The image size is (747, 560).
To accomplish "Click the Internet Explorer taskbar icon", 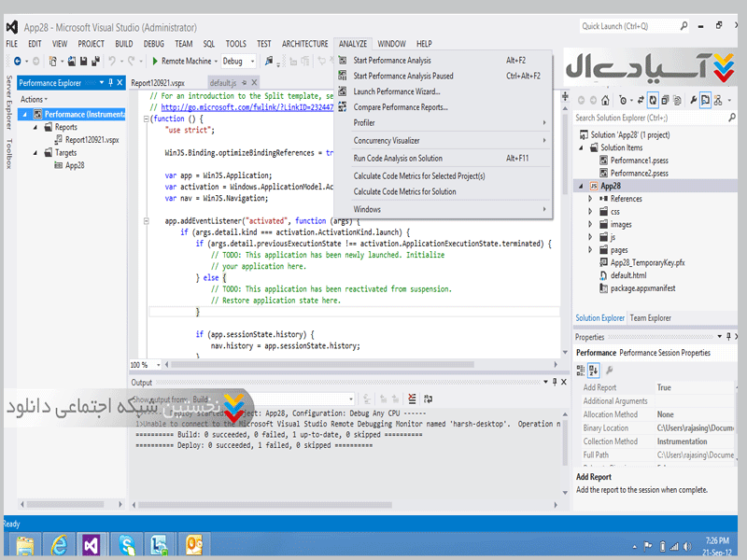I will click(x=58, y=544).
